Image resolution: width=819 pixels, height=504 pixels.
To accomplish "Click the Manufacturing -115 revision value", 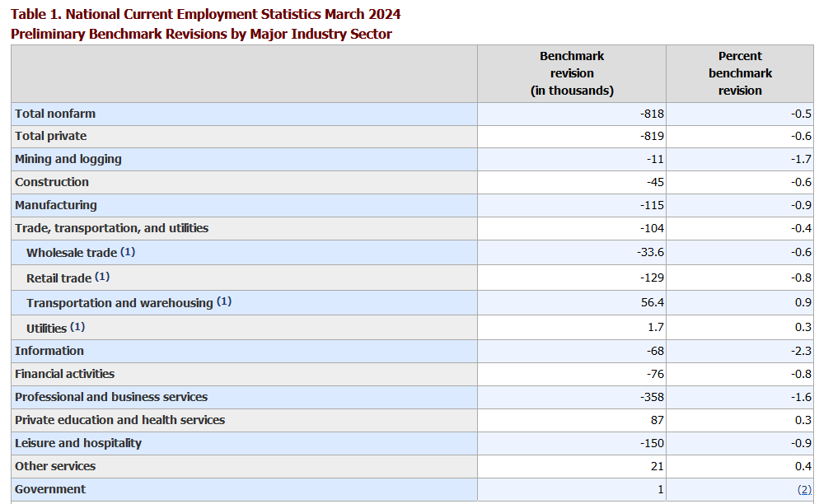I will tap(652, 205).
